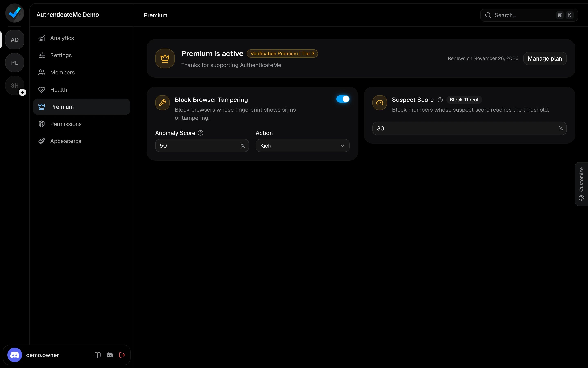Viewport: 588px width, 368px height.
Task: Click the Action dropdown chevron arrow
Action: point(343,146)
